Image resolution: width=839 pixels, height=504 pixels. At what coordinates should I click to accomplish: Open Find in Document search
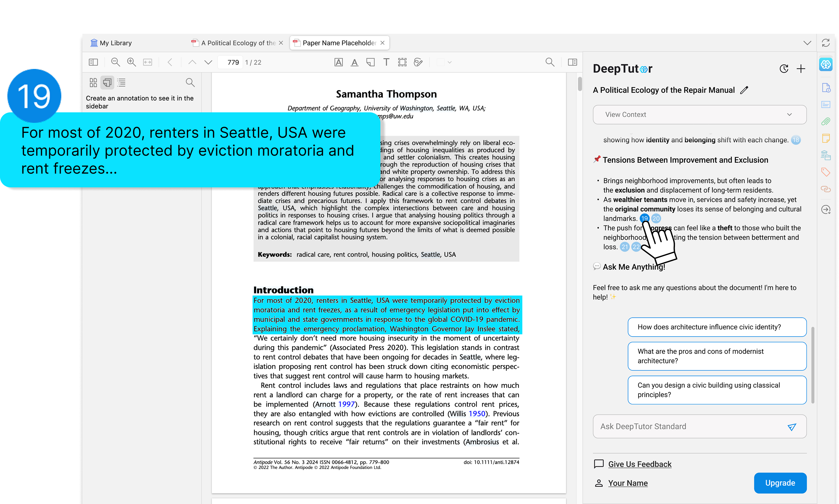coord(550,62)
